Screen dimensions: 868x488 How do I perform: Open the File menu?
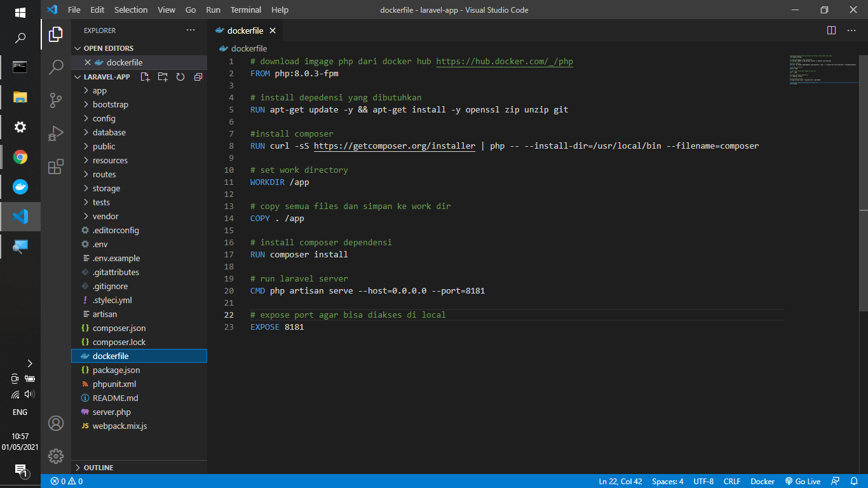point(74,10)
